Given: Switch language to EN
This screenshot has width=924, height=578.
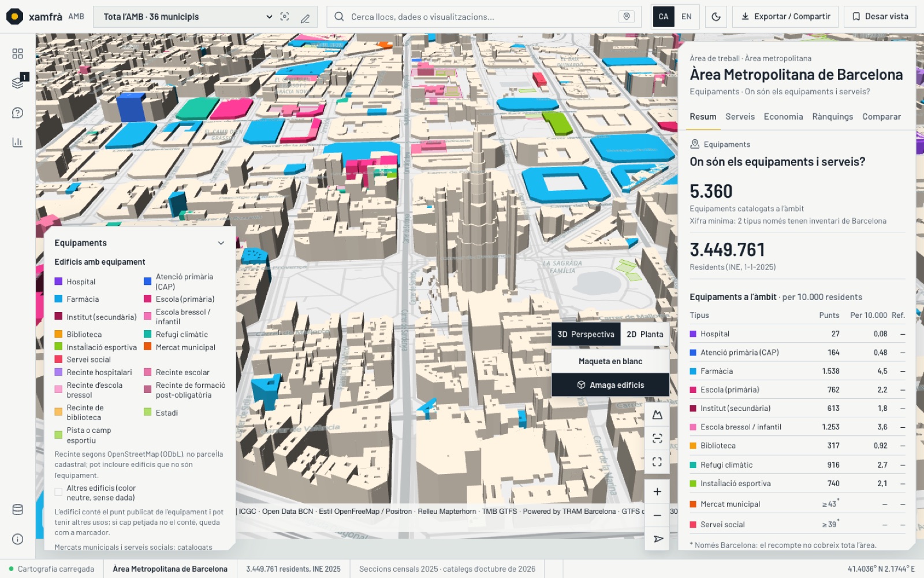Looking at the screenshot, I should tap(687, 17).
